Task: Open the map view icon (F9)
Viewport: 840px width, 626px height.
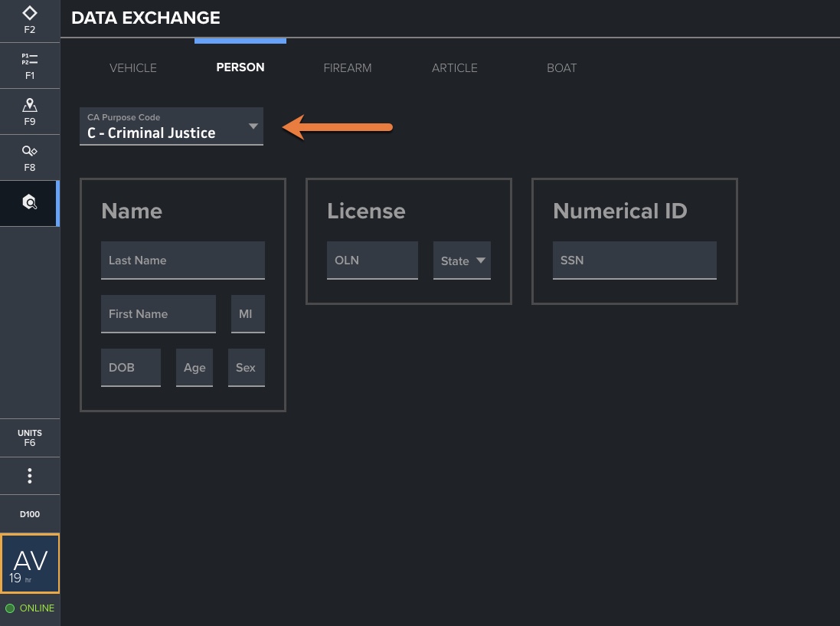Action: [x=29, y=112]
